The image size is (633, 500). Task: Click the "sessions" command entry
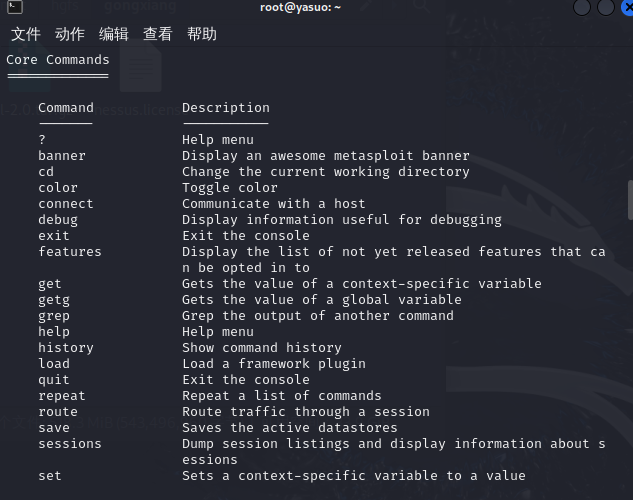70,444
